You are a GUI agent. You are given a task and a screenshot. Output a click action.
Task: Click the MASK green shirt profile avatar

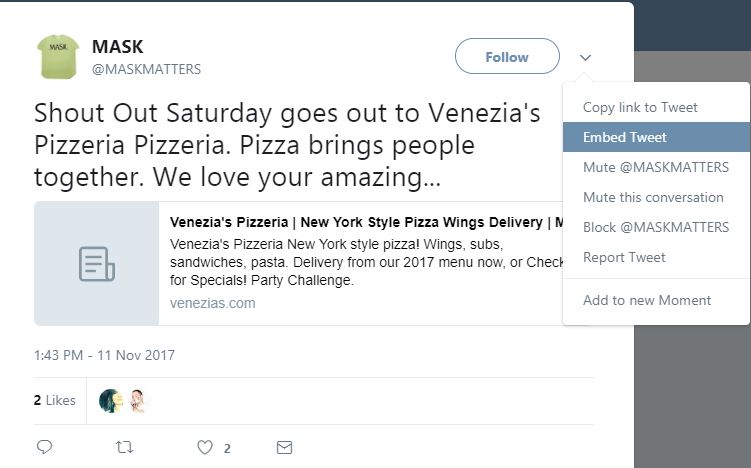58,57
